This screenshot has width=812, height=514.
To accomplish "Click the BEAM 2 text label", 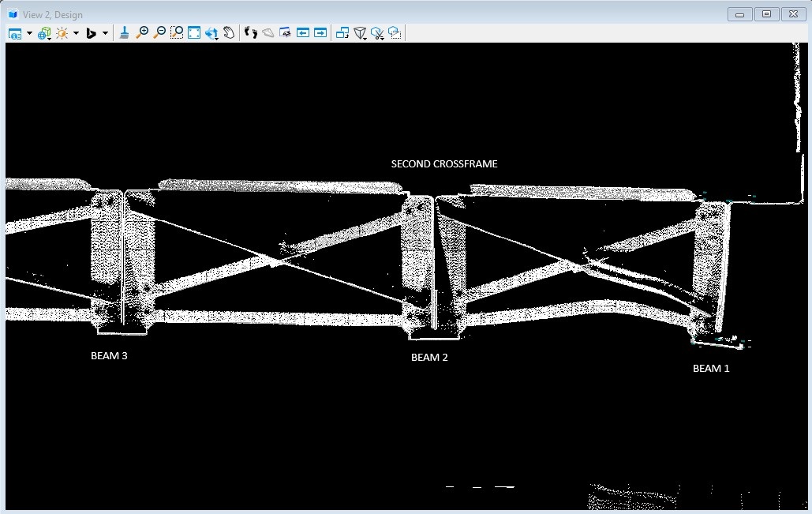I will [x=429, y=358].
